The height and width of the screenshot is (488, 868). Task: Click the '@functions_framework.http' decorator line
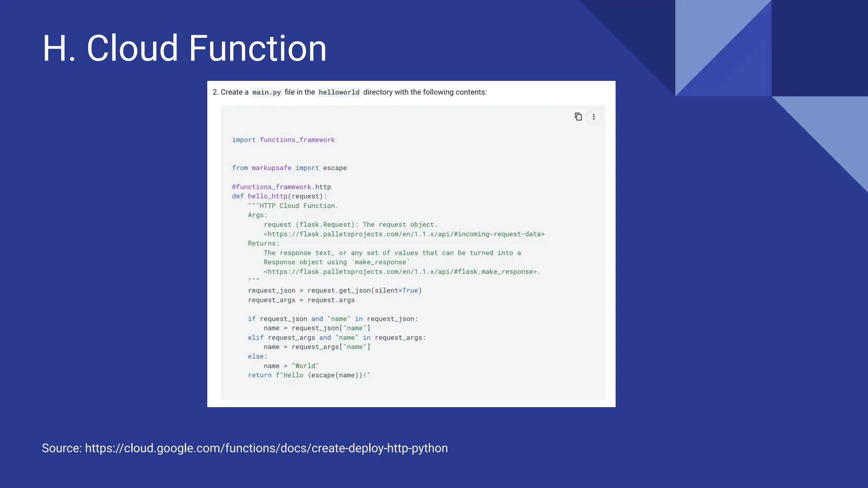tap(281, 187)
